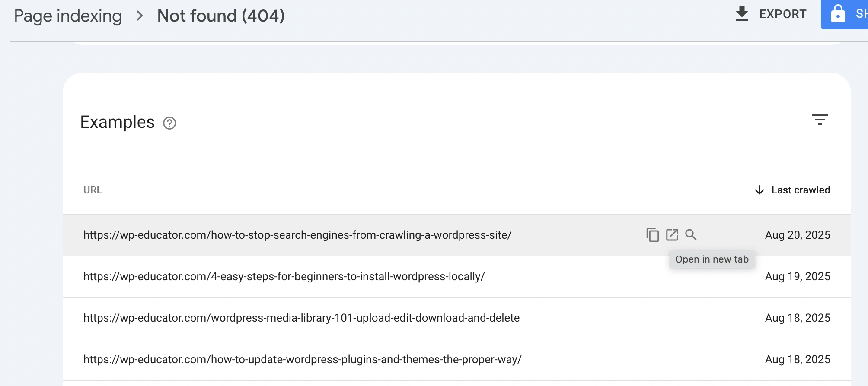Click the Examples section heading

[117, 122]
